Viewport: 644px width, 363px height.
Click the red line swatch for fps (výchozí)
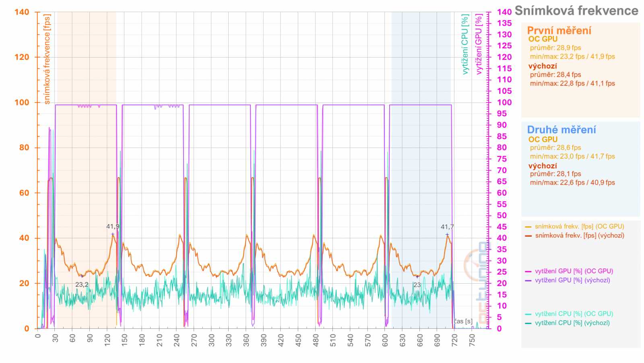[528, 236]
